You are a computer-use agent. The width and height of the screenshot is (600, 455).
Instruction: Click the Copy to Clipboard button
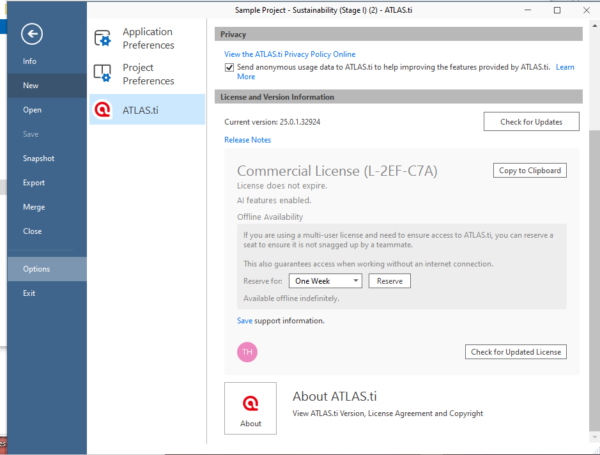tap(530, 171)
